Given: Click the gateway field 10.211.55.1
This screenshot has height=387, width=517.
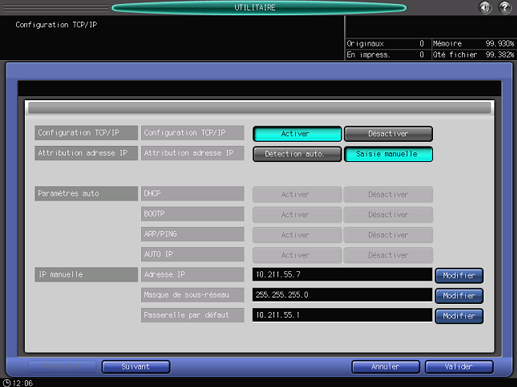Looking at the screenshot, I should (342, 315).
